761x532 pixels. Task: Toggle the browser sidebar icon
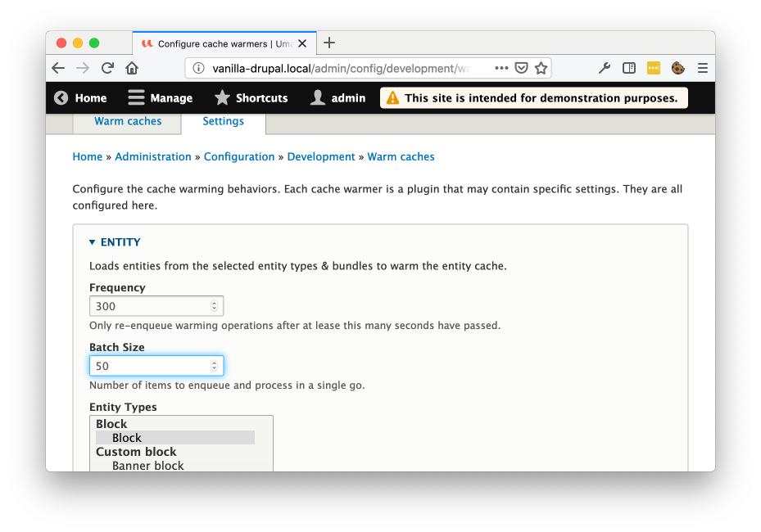pyautogui.click(x=629, y=68)
